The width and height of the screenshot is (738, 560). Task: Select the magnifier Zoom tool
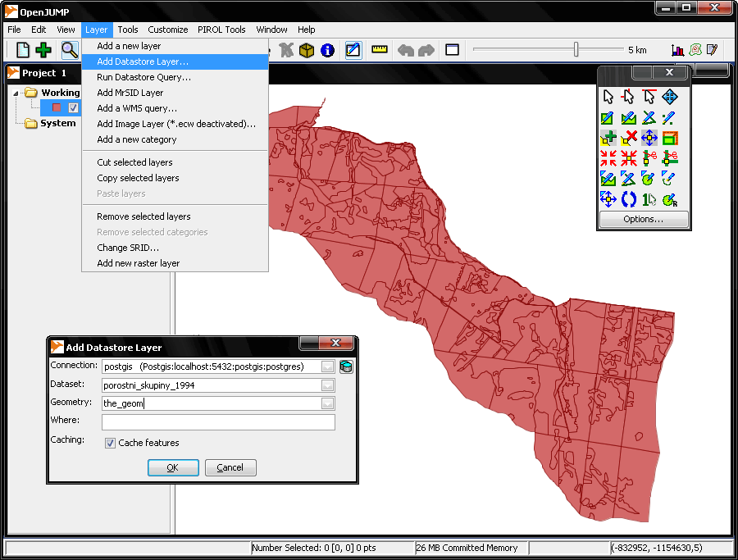click(70, 50)
